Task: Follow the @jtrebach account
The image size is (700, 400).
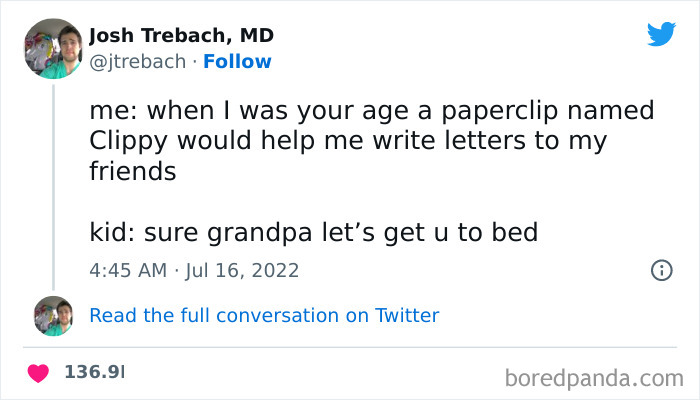Action: point(237,62)
